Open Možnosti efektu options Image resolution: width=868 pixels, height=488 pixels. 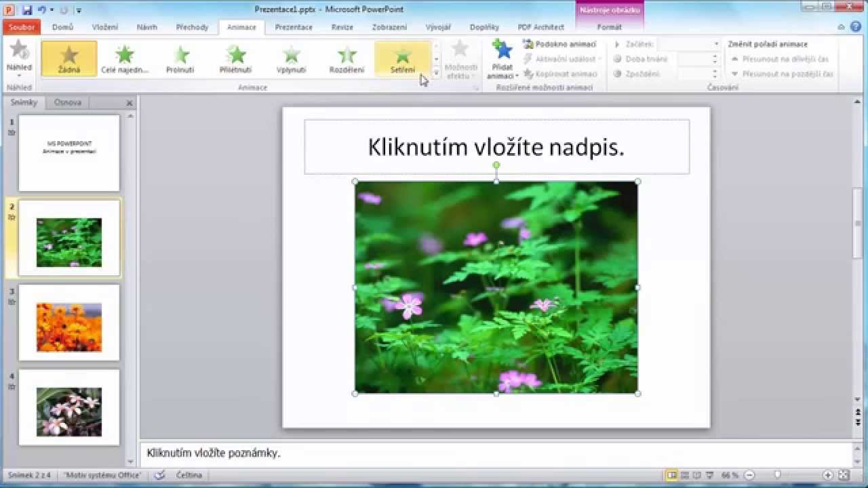pos(462,60)
